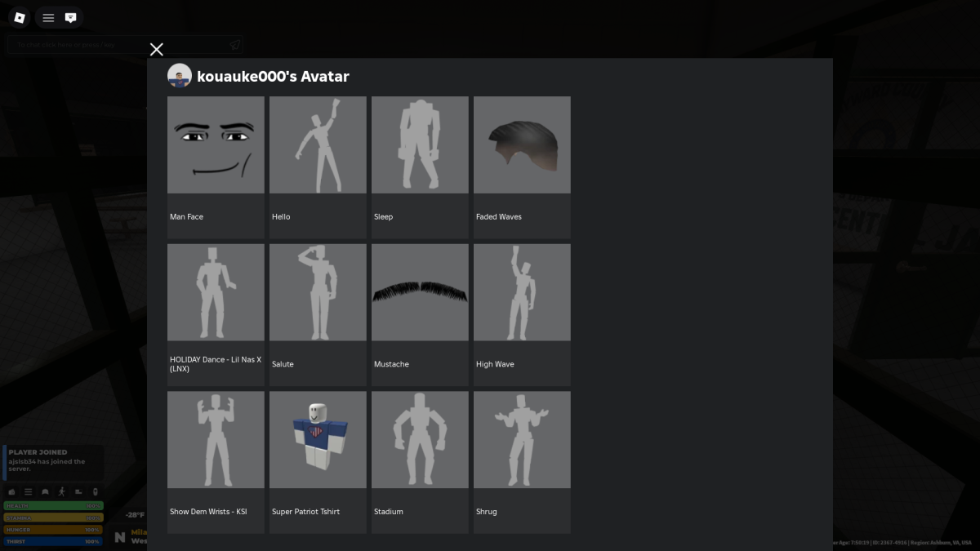Select the Salute emote

click(318, 292)
